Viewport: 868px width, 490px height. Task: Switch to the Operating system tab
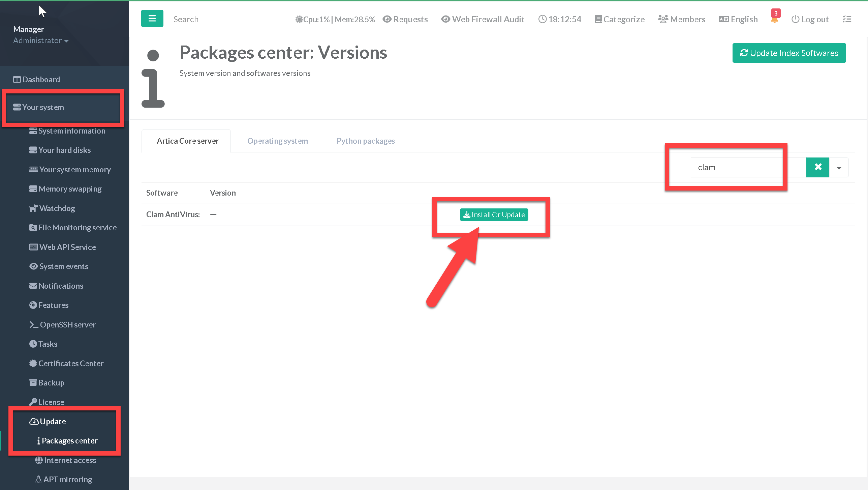tap(277, 141)
